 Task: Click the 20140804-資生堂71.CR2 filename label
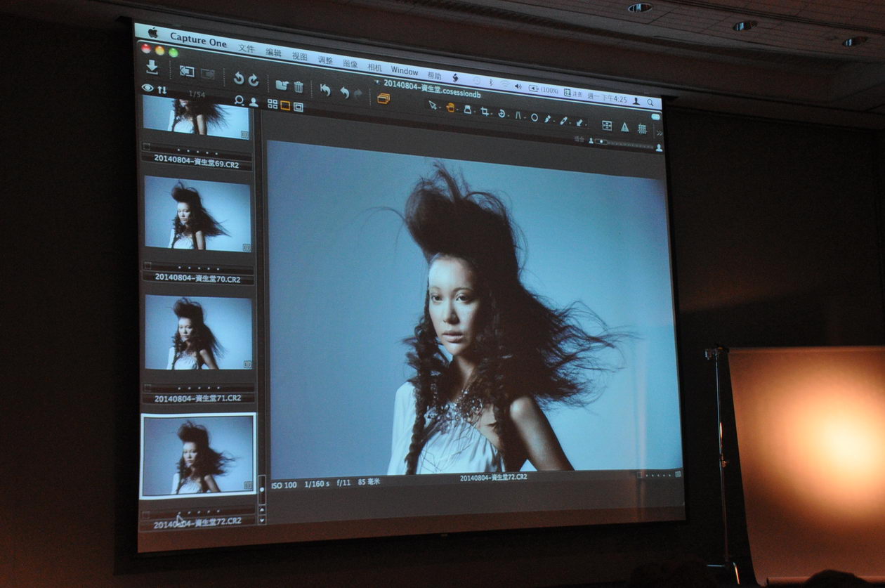pyautogui.click(x=199, y=398)
